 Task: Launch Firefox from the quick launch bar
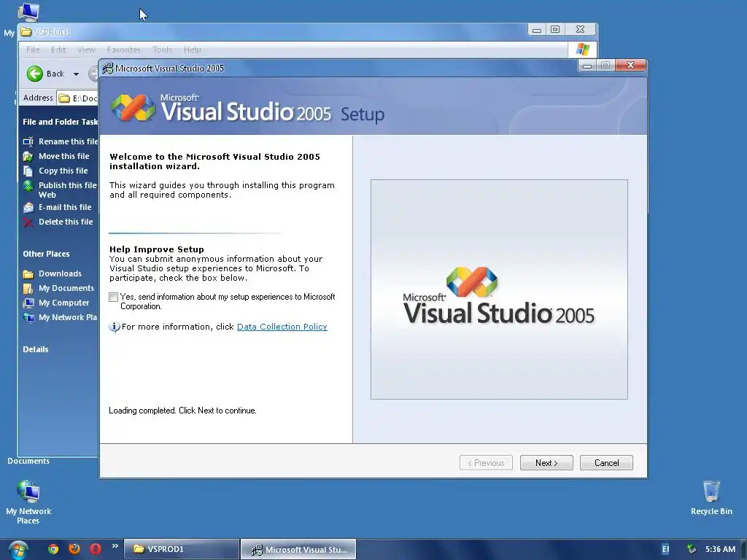click(x=74, y=549)
